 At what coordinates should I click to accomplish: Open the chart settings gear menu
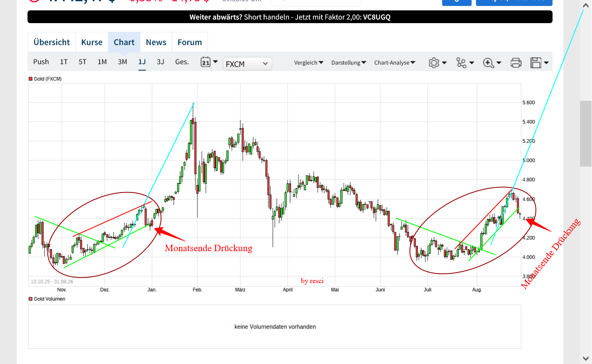point(437,63)
